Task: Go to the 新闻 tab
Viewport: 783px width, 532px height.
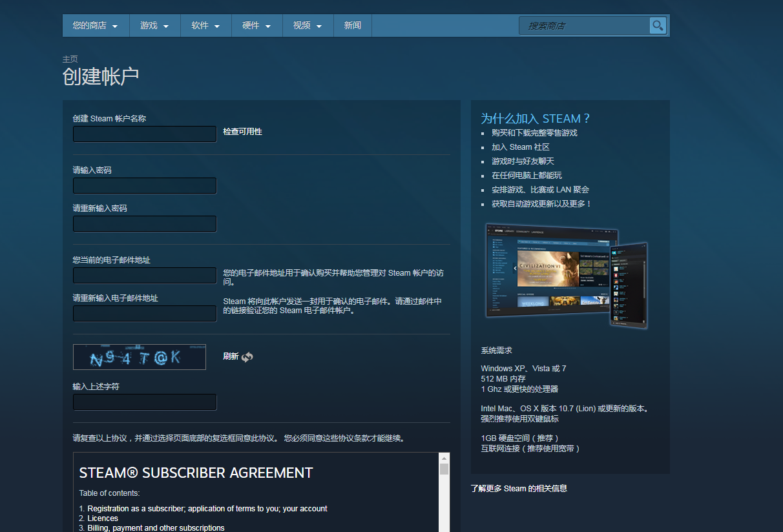Action: coord(353,26)
